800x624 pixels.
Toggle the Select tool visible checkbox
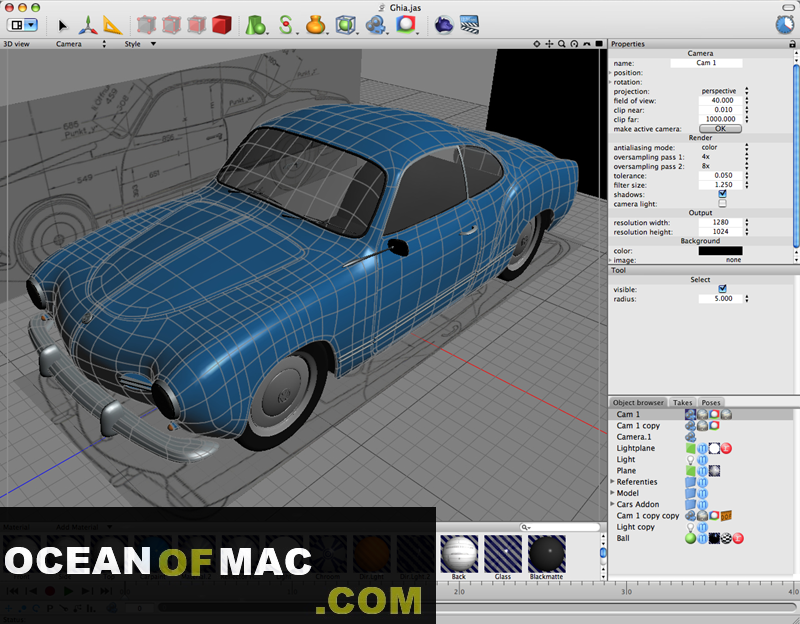point(722,289)
